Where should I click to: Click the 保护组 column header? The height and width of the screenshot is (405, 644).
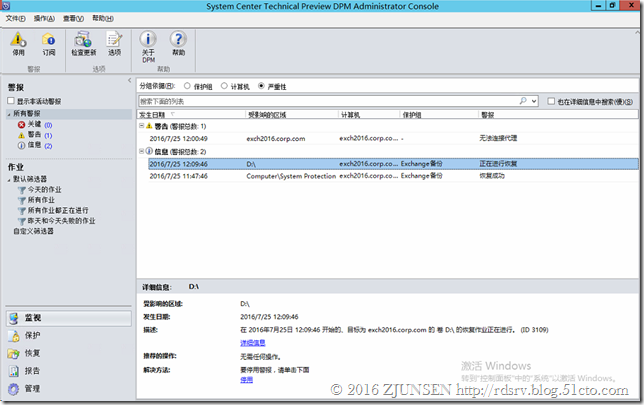coord(439,115)
